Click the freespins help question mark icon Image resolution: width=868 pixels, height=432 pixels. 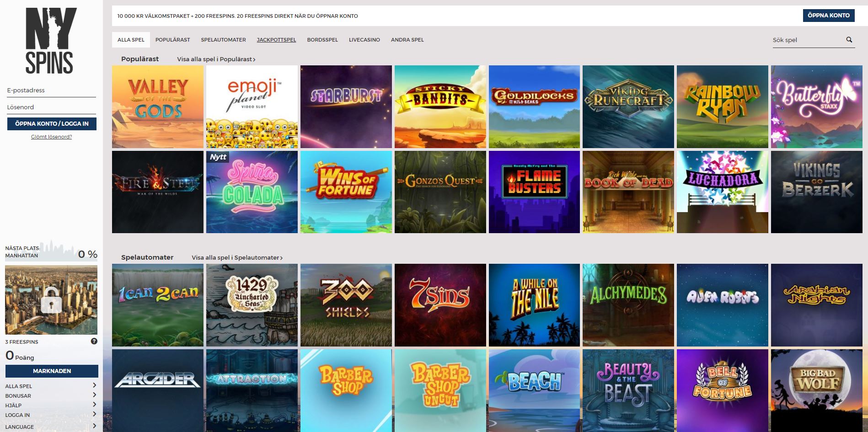tap(94, 341)
